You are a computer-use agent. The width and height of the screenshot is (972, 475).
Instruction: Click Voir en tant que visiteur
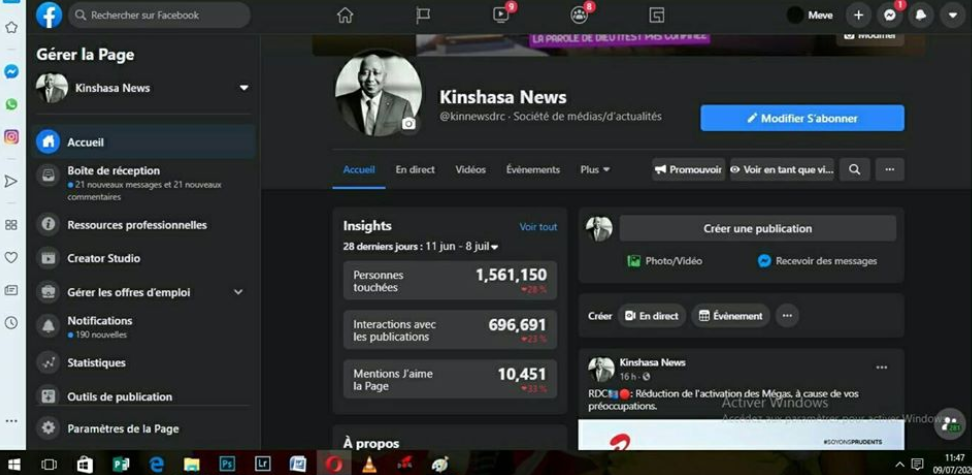[782, 169]
